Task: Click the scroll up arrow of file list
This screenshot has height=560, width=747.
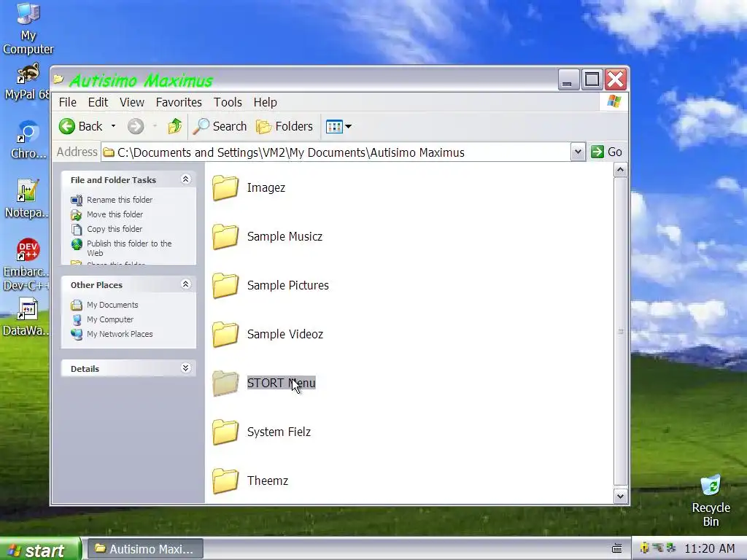Action: point(620,170)
